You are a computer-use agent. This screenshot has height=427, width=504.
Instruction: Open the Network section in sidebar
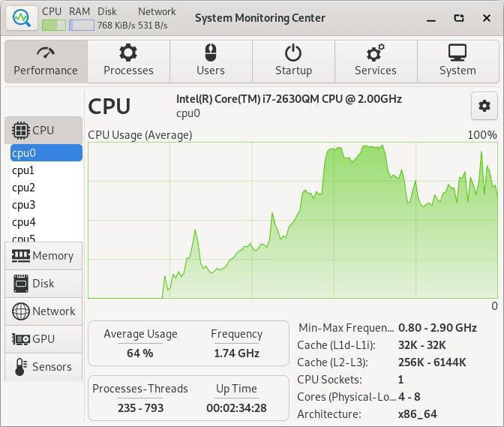[x=43, y=311]
